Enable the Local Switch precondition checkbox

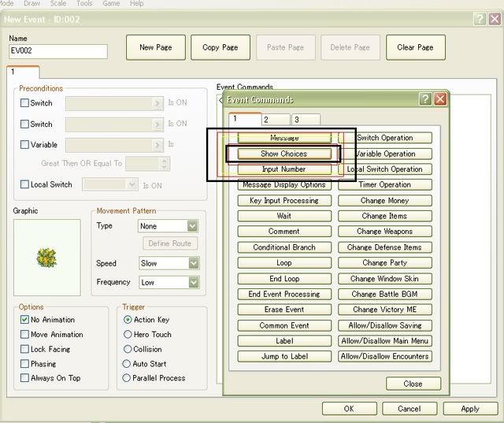[x=24, y=184]
